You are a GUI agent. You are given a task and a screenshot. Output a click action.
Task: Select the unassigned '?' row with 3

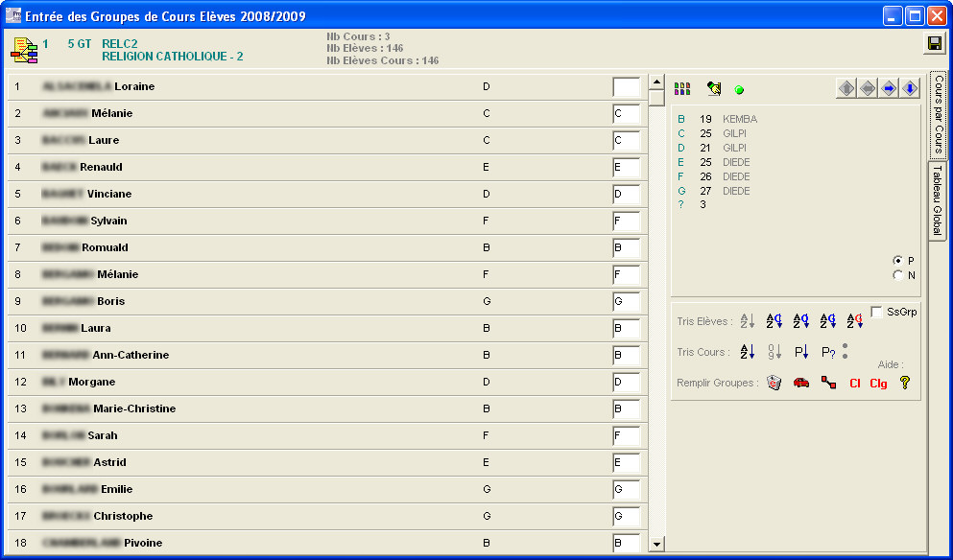click(x=692, y=205)
